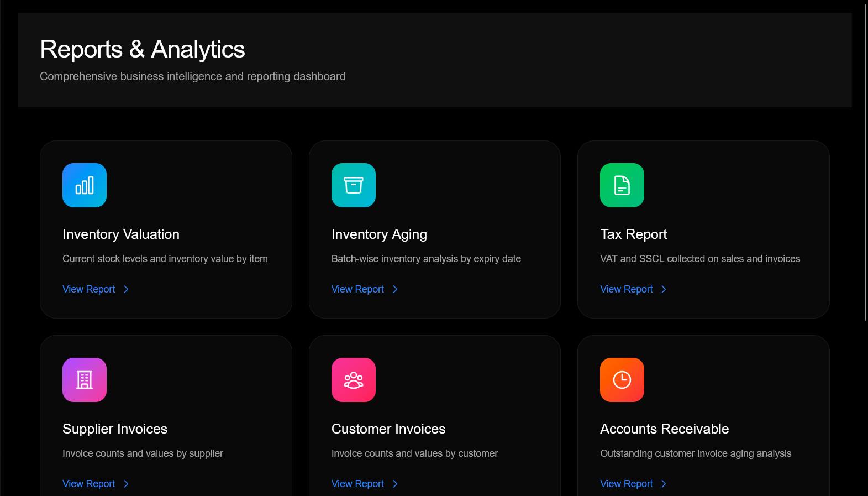868x496 pixels.
Task: Click the orange Accounts Receivable clock icon
Action: [622, 380]
